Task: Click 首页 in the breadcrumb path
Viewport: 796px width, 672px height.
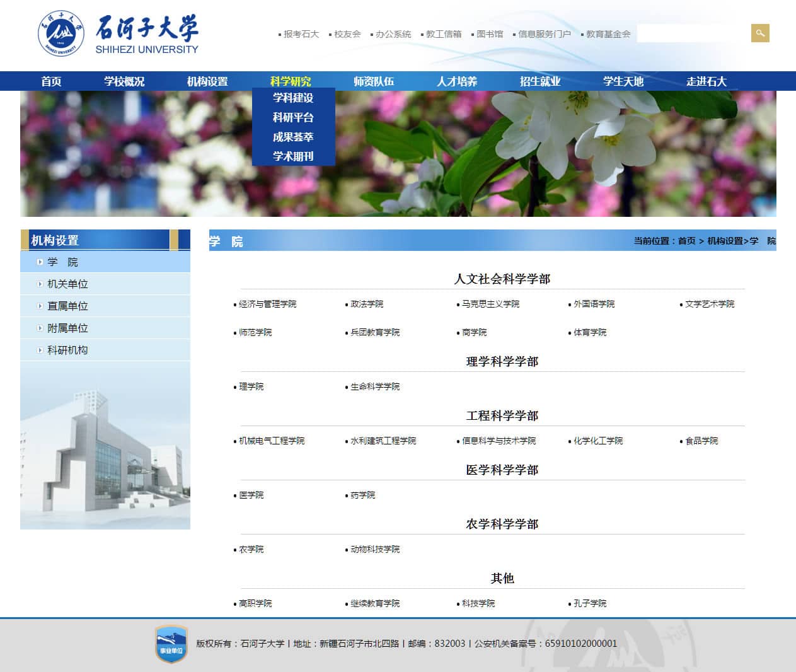Action: [686, 241]
